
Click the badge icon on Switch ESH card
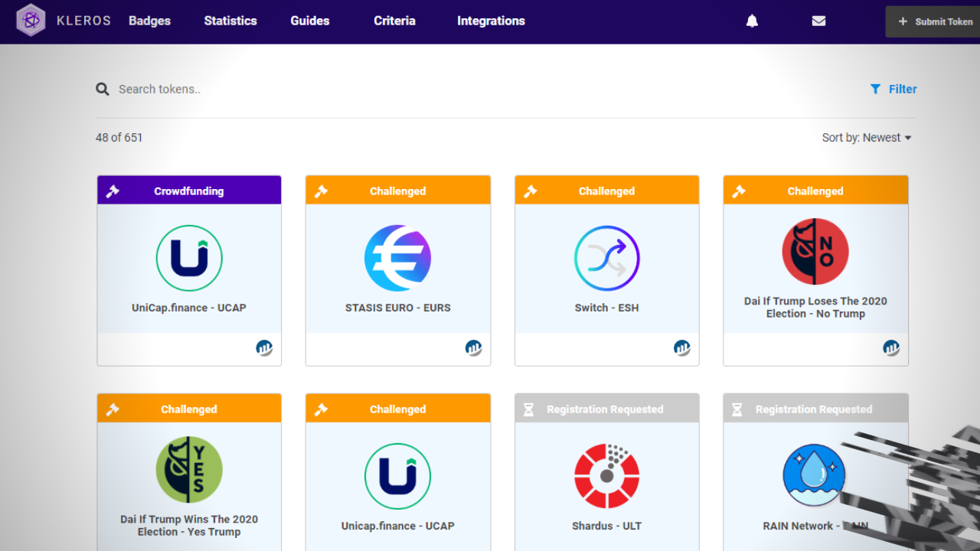[682, 348]
